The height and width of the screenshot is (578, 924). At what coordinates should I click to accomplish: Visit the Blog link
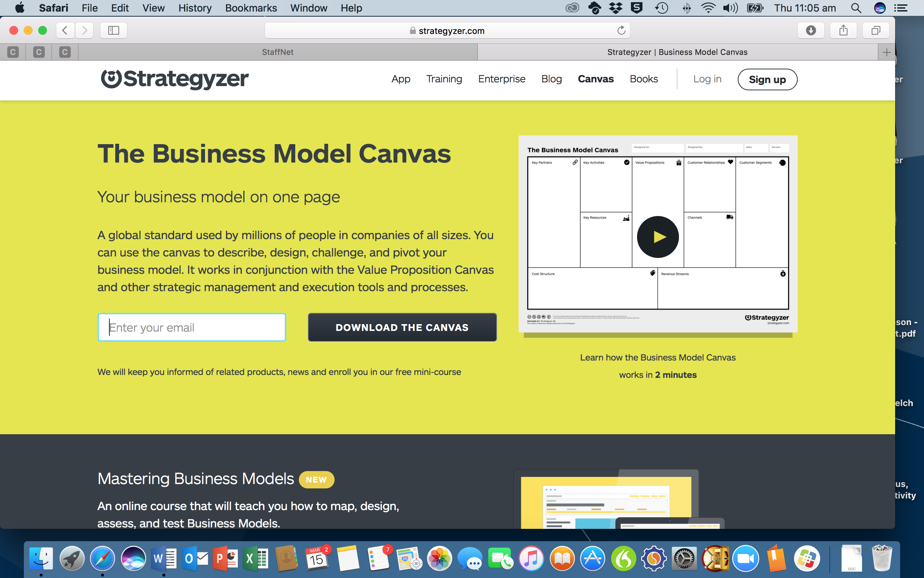pos(552,79)
